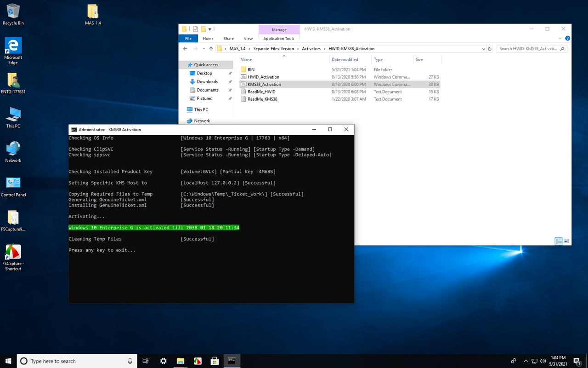588x368 pixels.
Task: Select the Network desktop icon
Action: click(13, 152)
